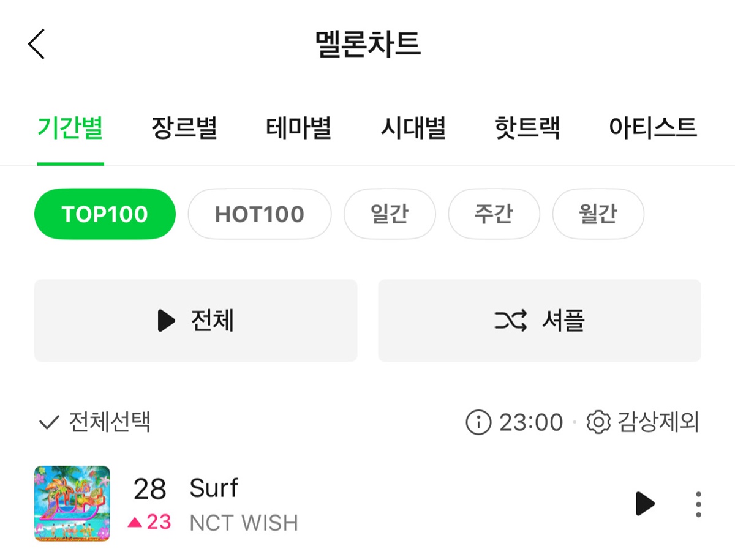The image size is (735, 560).
Task: Open the 아티스트 tab
Action: click(652, 129)
